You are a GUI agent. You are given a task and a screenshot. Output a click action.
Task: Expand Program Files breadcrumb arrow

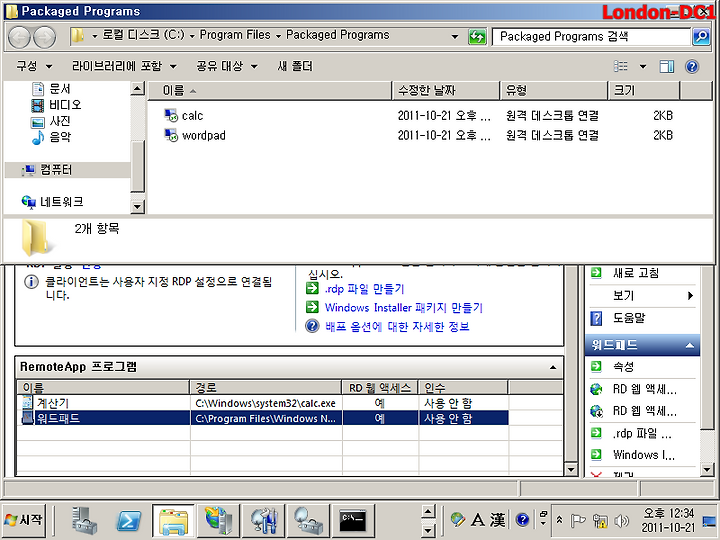278,36
